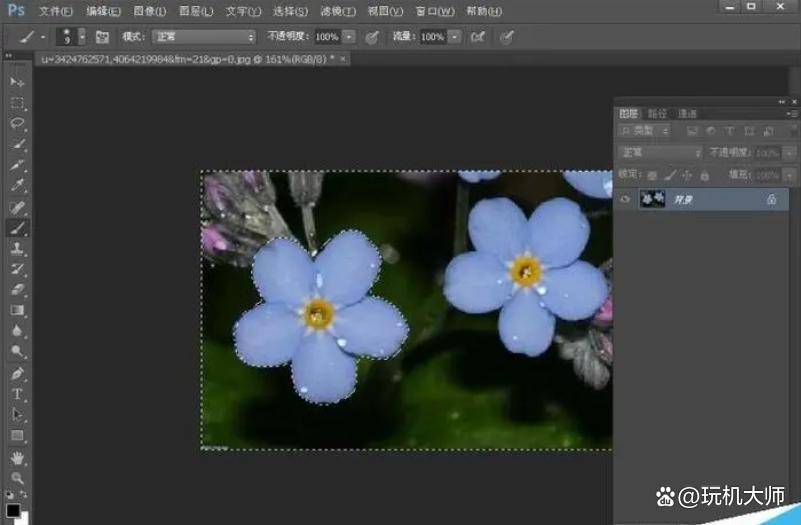The image size is (801, 525).
Task: Select the Eyedropper tool
Action: point(17,185)
